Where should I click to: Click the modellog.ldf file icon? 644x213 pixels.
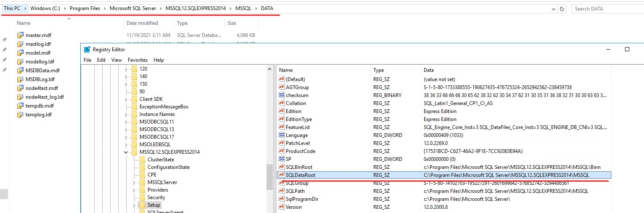[x=20, y=62]
